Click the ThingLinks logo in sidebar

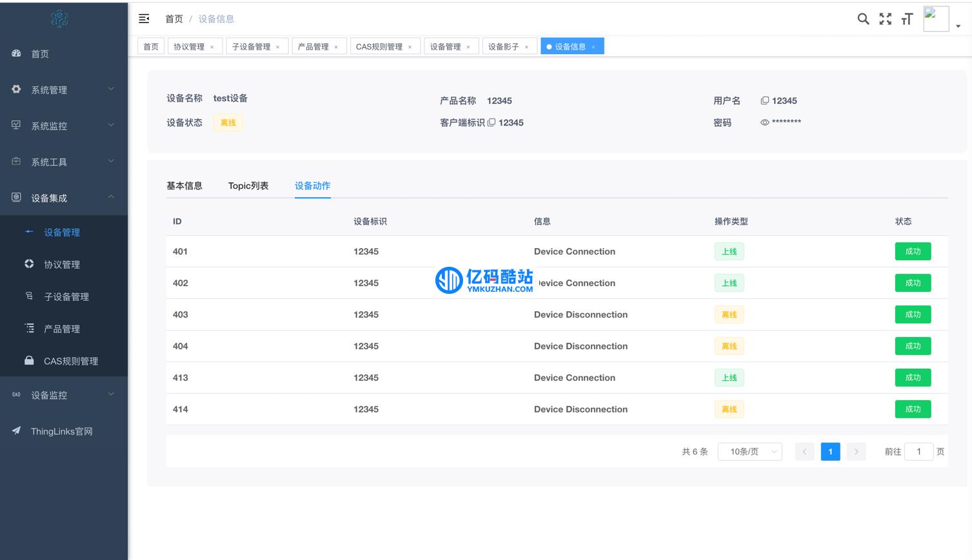click(59, 19)
